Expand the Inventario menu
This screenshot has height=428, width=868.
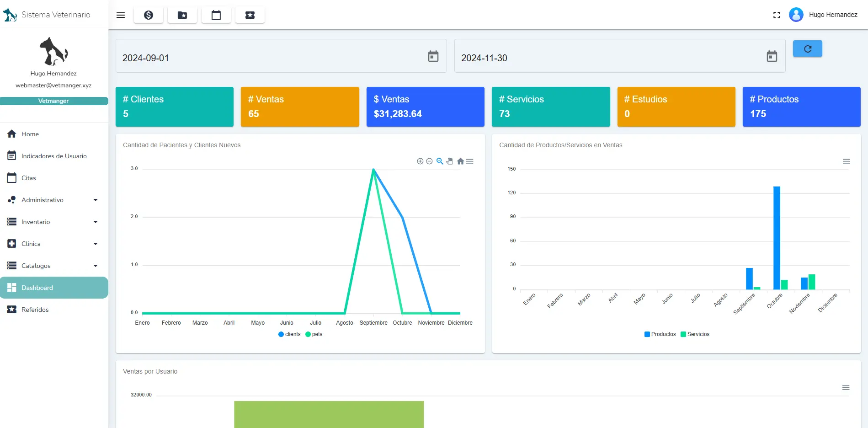point(54,222)
